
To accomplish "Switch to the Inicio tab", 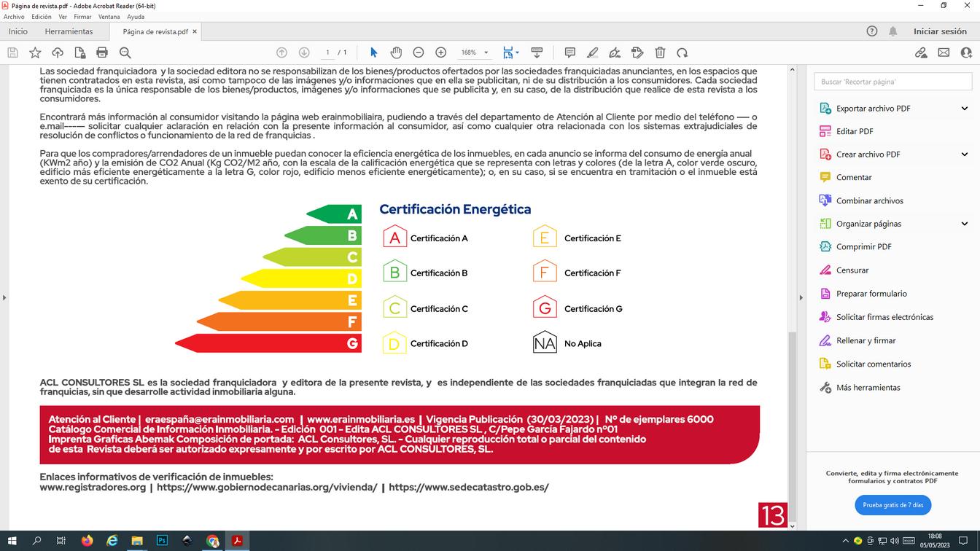I will [18, 31].
